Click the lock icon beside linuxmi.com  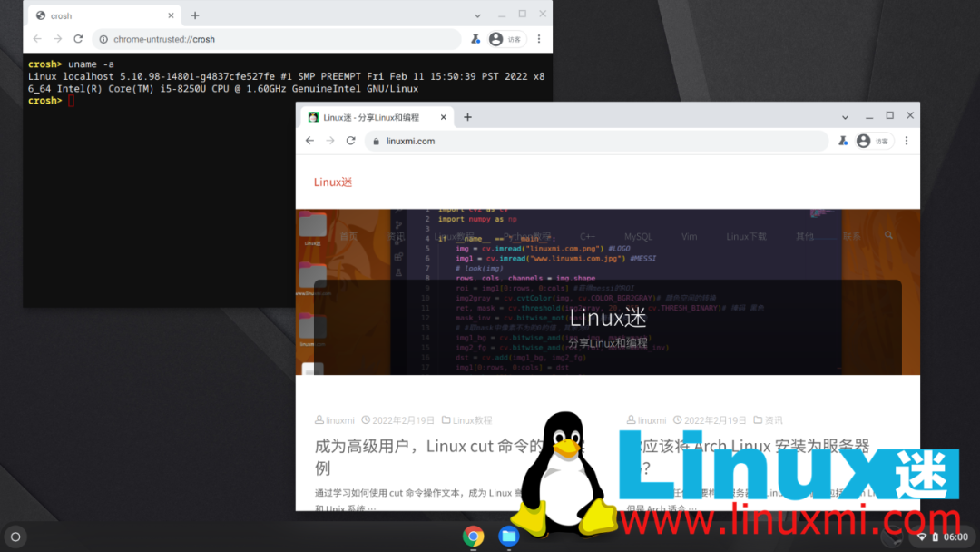tap(375, 141)
